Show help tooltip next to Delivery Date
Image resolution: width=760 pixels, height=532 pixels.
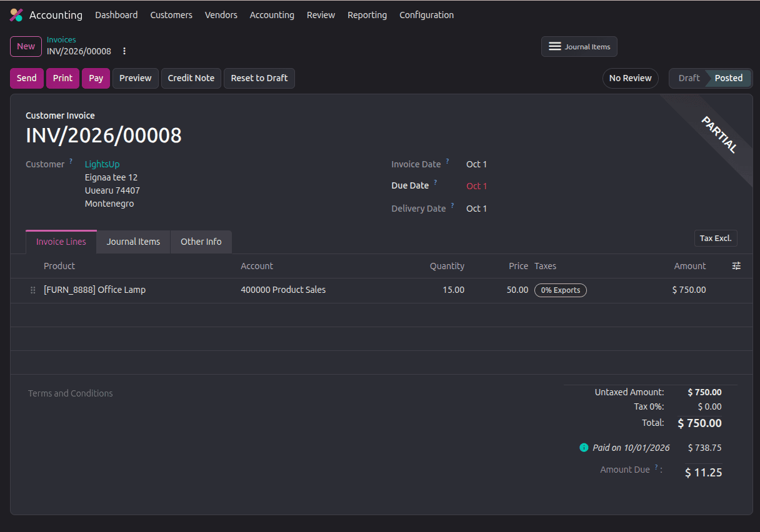point(452,205)
